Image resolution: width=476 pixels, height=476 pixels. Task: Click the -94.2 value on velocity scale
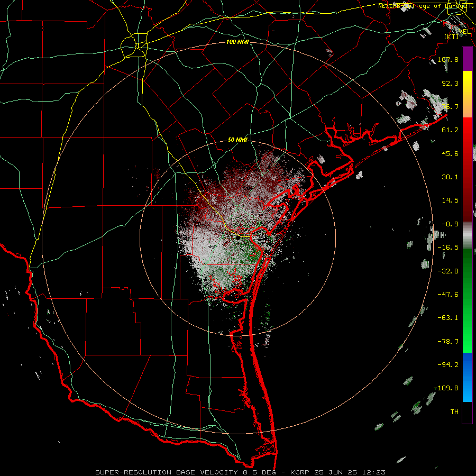click(x=448, y=365)
